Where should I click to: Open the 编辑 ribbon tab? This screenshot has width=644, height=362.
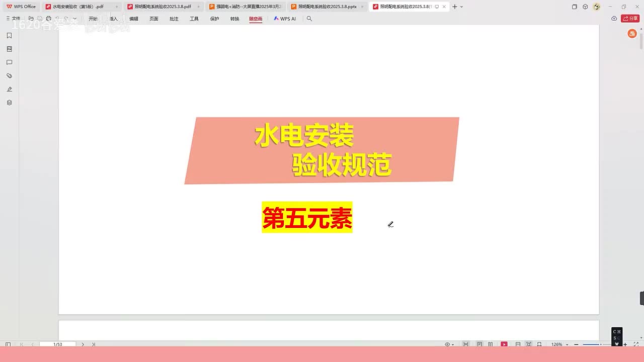[134, 19]
